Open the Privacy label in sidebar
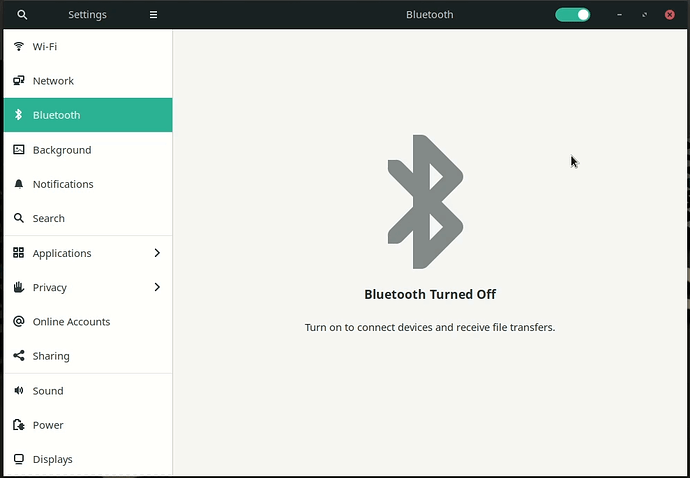This screenshot has width=690, height=478. [50, 288]
